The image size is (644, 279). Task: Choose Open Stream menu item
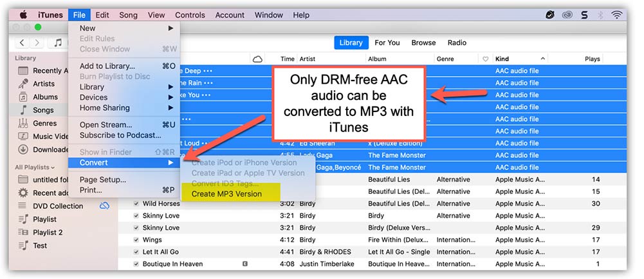(124, 125)
